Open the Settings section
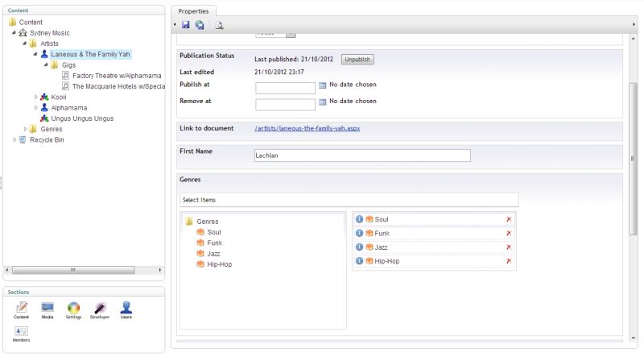 [x=73, y=310]
